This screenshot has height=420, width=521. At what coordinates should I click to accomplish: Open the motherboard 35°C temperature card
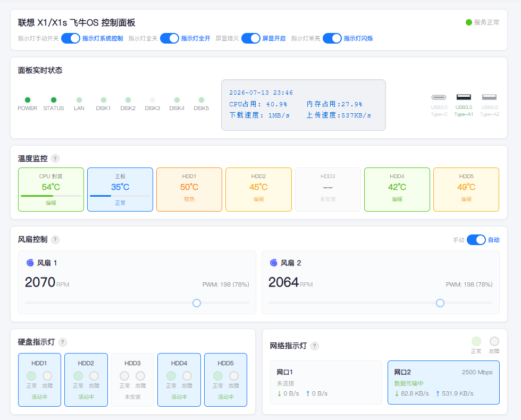(x=120, y=189)
